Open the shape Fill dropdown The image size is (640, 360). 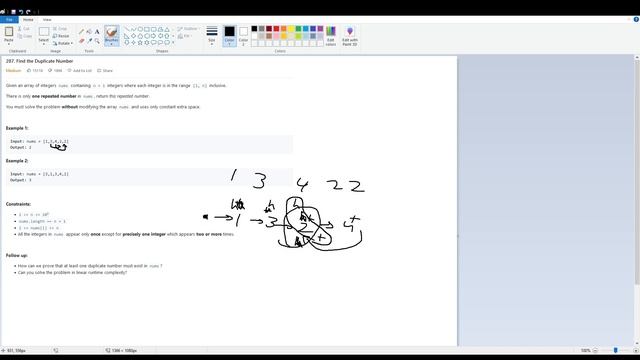(x=184, y=36)
